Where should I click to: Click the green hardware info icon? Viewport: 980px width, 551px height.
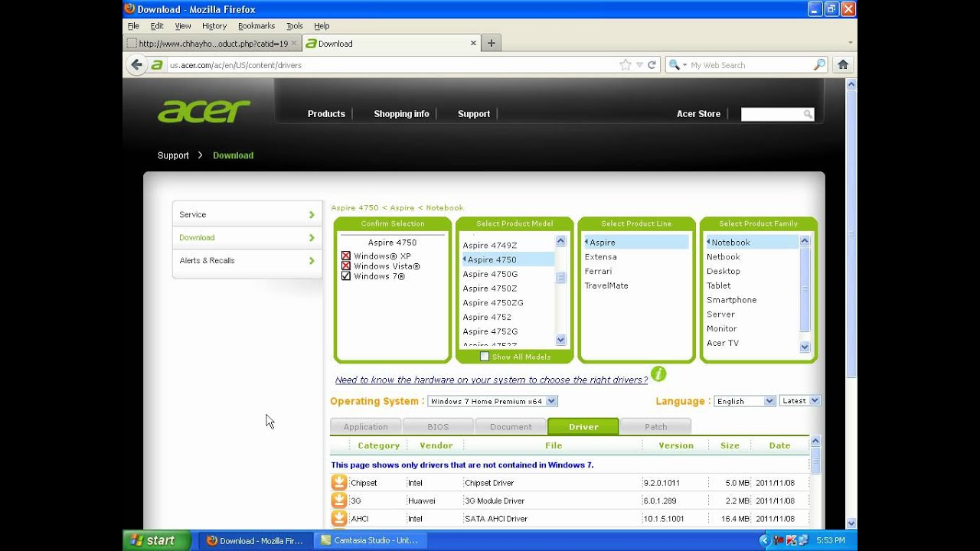658,374
